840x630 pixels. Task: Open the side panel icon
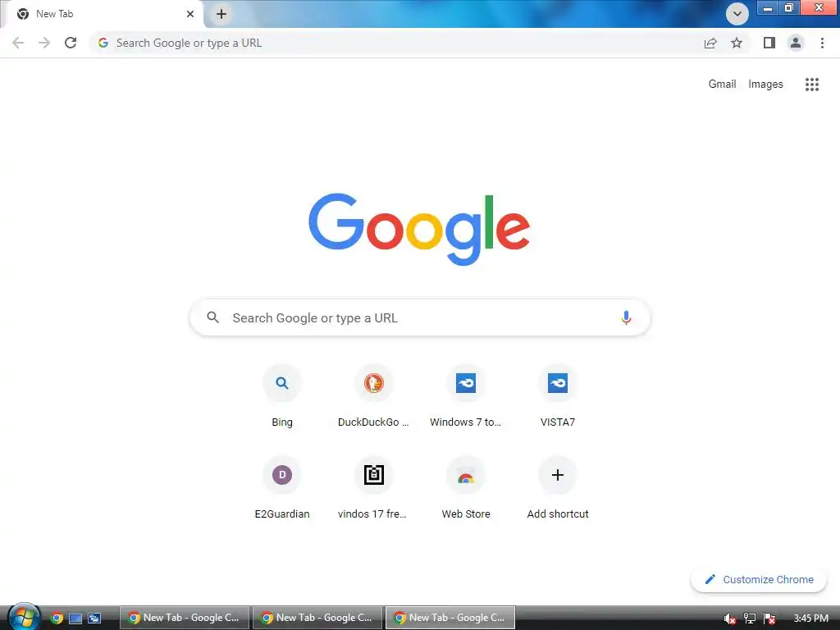tap(769, 43)
